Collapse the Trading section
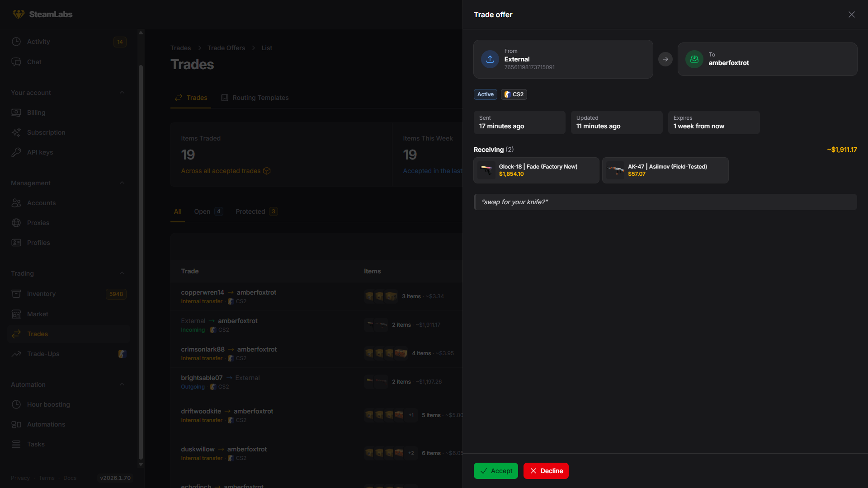Screen dimensions: 868x488 click(x=122, y=273)
